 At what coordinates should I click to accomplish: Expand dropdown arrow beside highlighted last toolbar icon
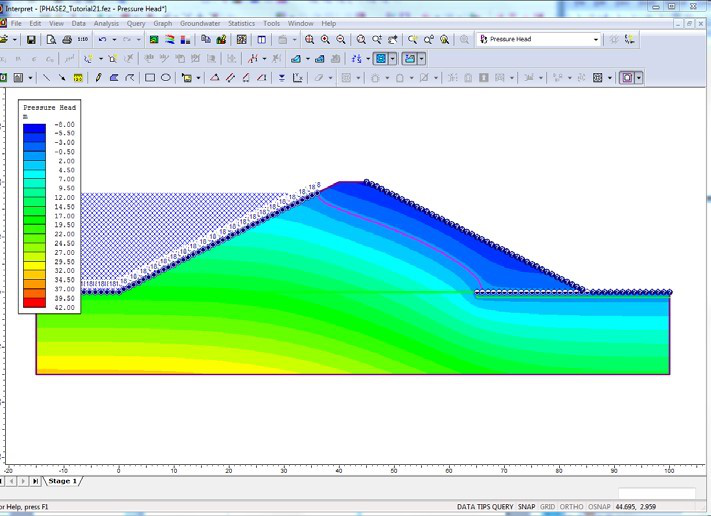[639, 77]
